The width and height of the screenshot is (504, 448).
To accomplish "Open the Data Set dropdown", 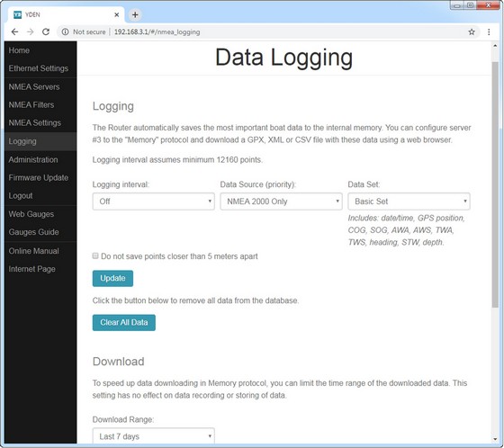I will click(409, 202).
